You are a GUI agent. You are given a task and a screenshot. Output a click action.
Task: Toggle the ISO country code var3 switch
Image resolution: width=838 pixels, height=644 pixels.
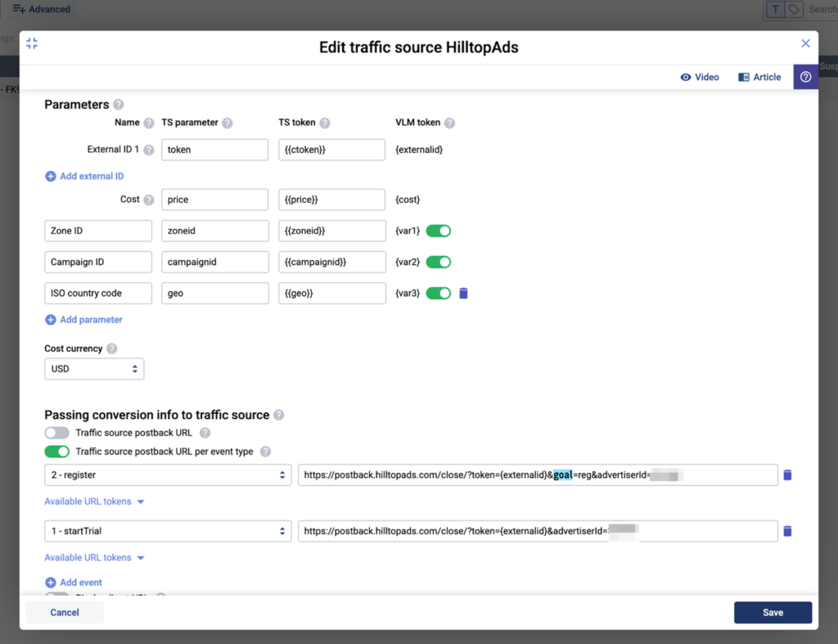439,293
